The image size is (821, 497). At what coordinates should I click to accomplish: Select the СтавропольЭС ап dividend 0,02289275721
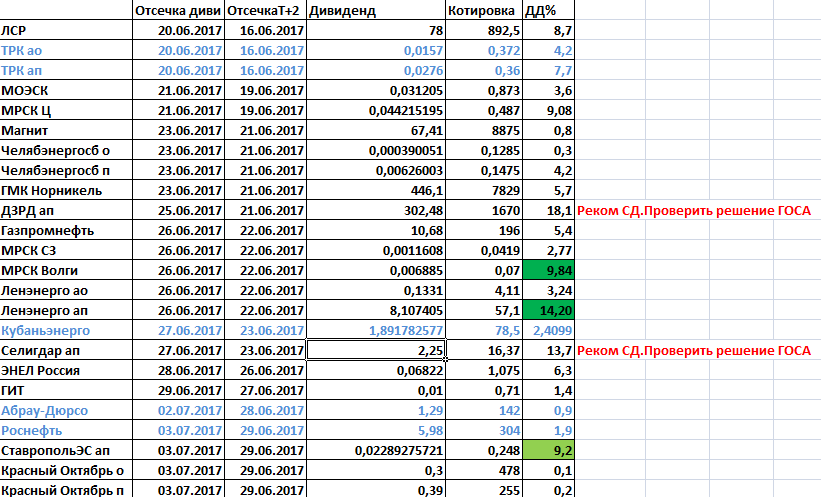point(376,450)
